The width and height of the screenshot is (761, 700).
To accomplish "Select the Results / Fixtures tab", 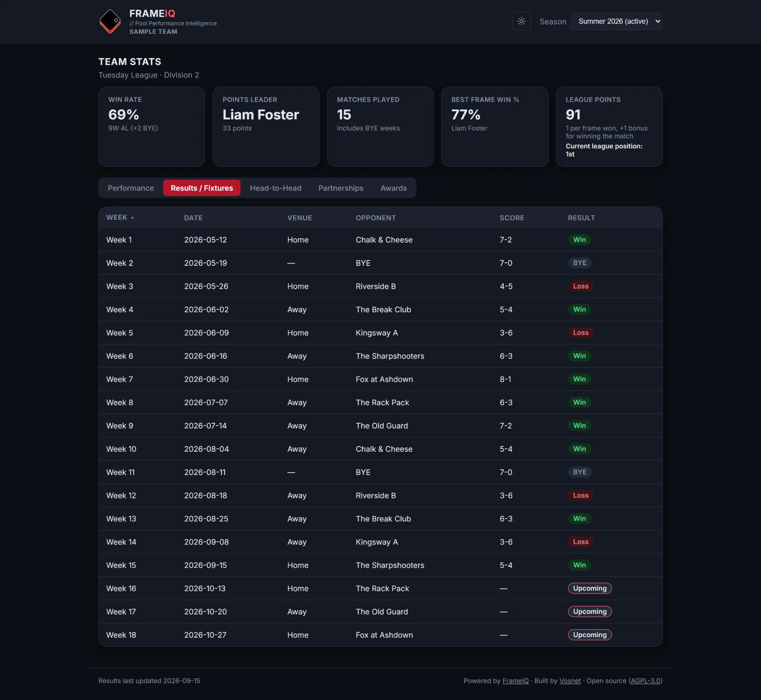I will tap(202, 188).
